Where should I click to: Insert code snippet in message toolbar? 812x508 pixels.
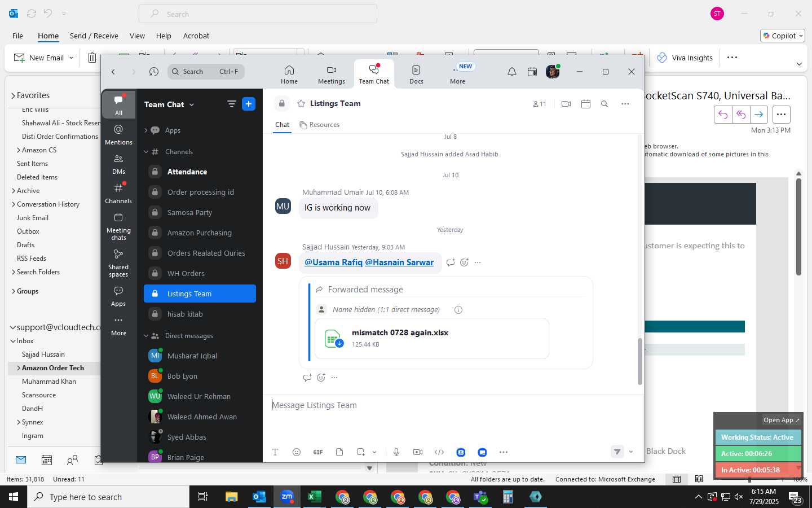point(439,452)
